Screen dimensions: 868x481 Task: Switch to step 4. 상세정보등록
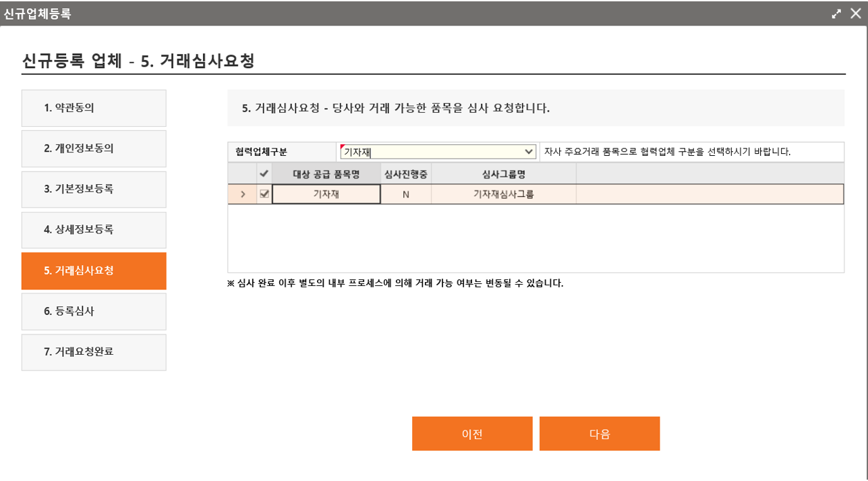coord(94,230)
